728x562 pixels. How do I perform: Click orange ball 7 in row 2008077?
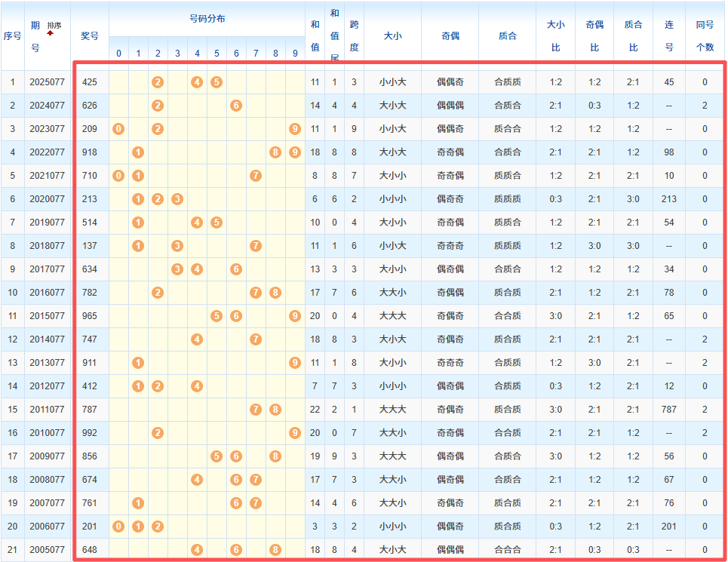pos(256,480)
